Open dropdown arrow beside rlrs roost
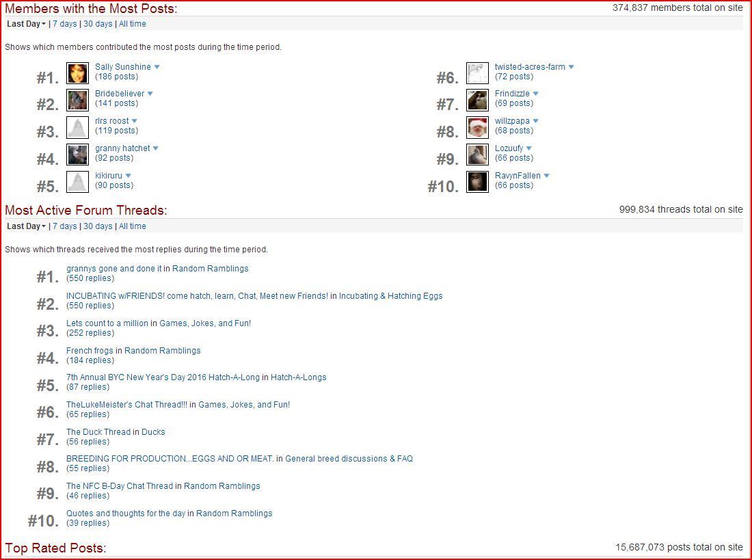 [x=135, y=121]
